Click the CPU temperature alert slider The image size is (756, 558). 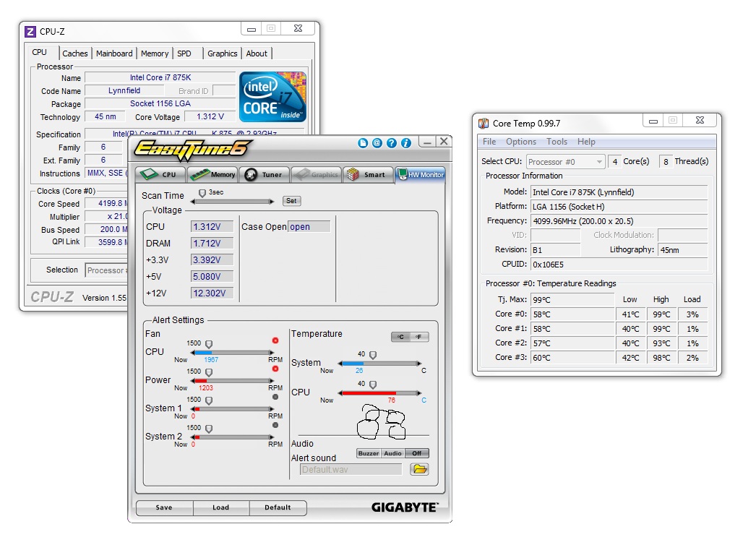[x=380, y=393]
